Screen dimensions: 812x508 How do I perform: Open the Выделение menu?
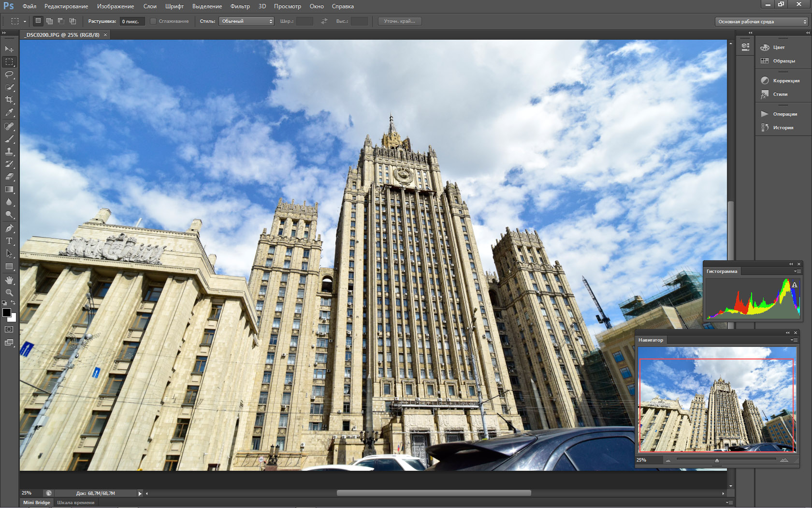(207, 6)
